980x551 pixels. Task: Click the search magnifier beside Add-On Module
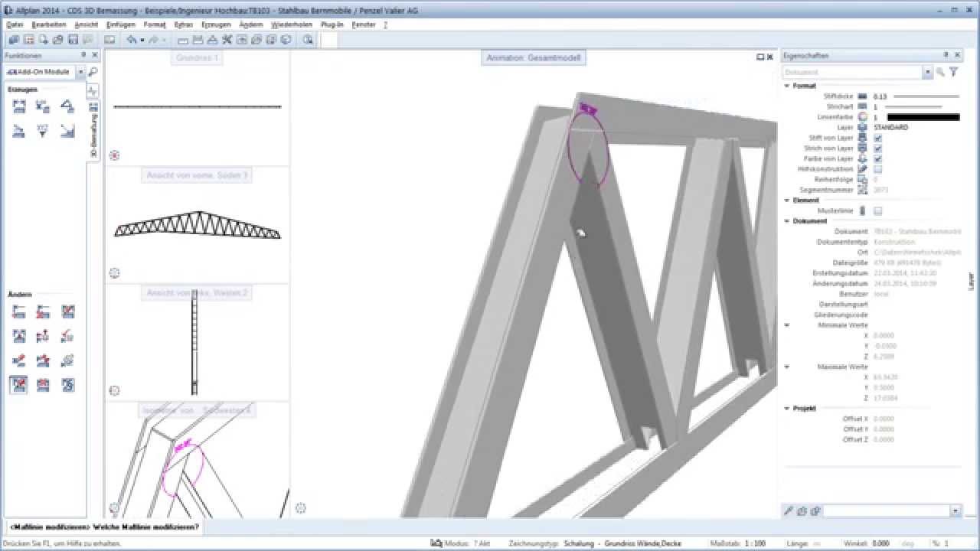93,72
